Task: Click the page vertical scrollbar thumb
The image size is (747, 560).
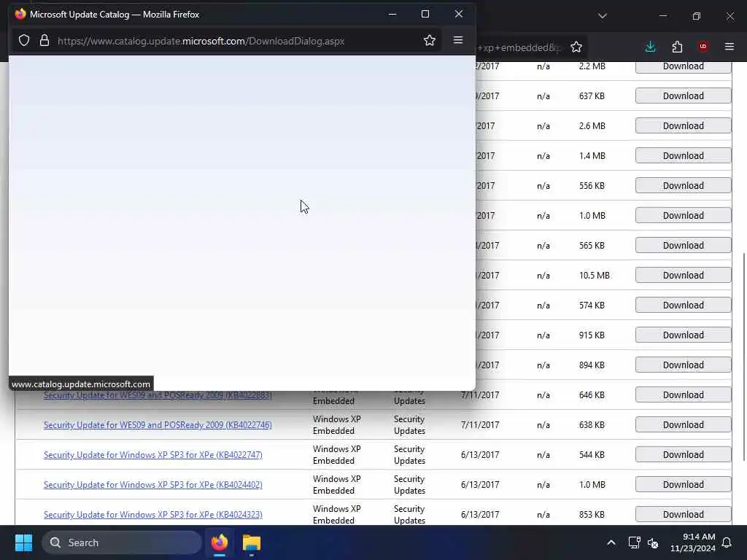Action: point(743,357)
